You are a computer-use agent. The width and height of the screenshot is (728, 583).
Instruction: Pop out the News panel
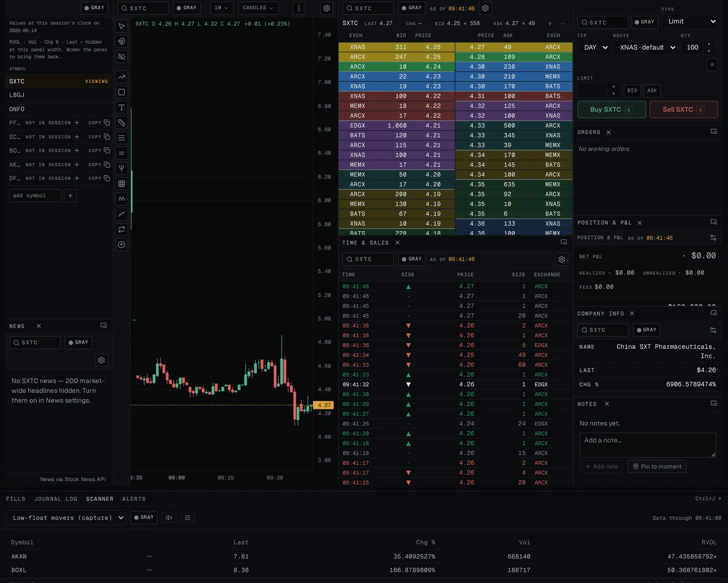click(103, 326)
